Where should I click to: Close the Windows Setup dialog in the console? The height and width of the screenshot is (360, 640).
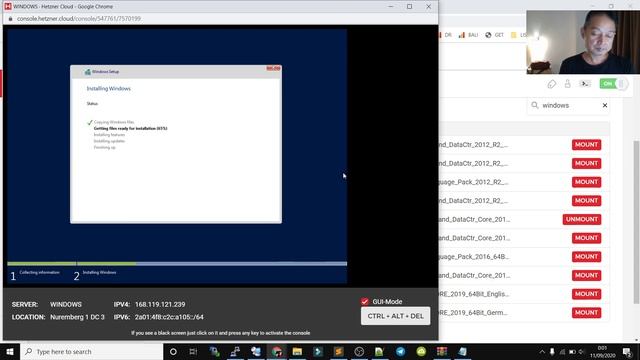273,68
